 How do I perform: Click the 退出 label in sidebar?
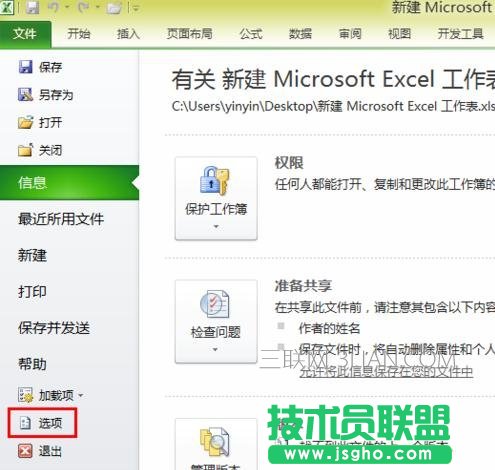coord(50,451)
